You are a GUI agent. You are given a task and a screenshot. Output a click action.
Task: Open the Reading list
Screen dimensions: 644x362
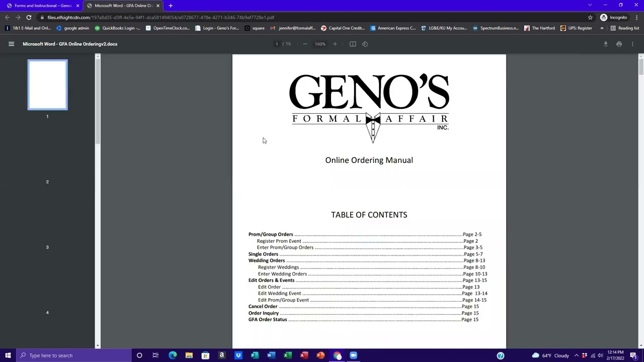(625, 28)
